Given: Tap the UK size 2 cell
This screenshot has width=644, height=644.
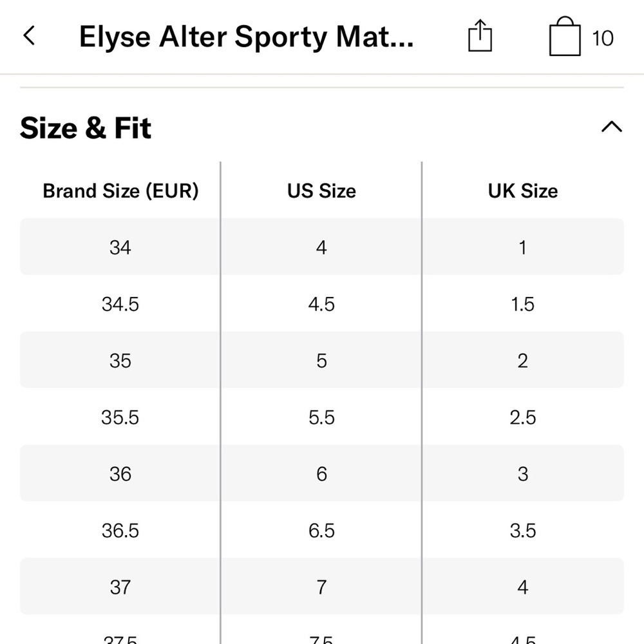Looking at the screenshot, I should [523, 361].
